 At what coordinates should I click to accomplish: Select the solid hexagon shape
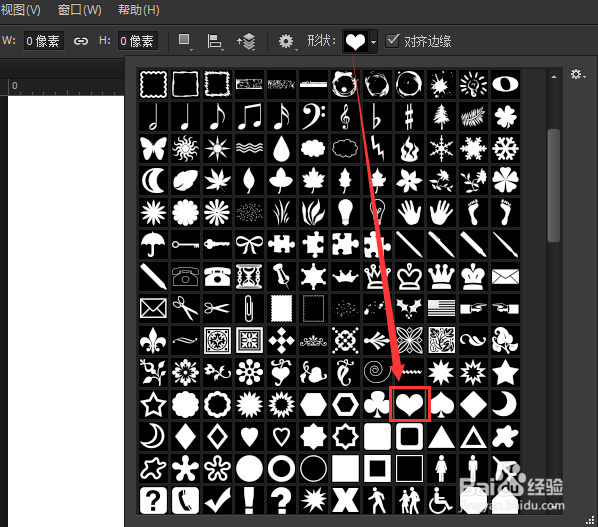313,404
